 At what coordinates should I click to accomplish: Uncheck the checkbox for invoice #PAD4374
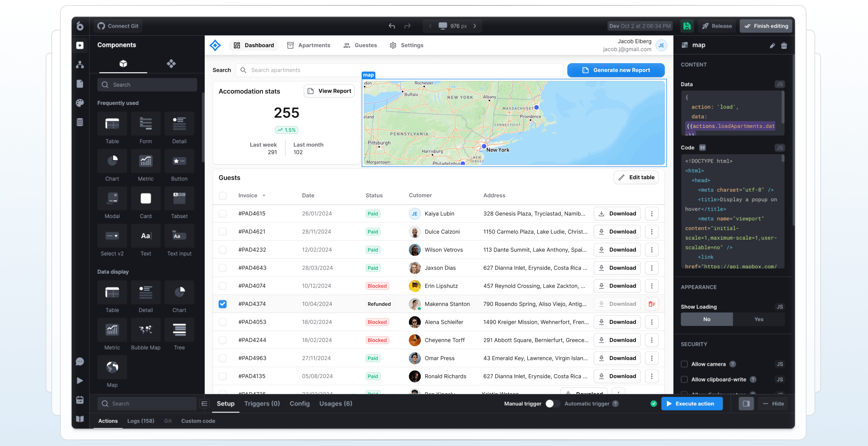[x=223, y=304]
